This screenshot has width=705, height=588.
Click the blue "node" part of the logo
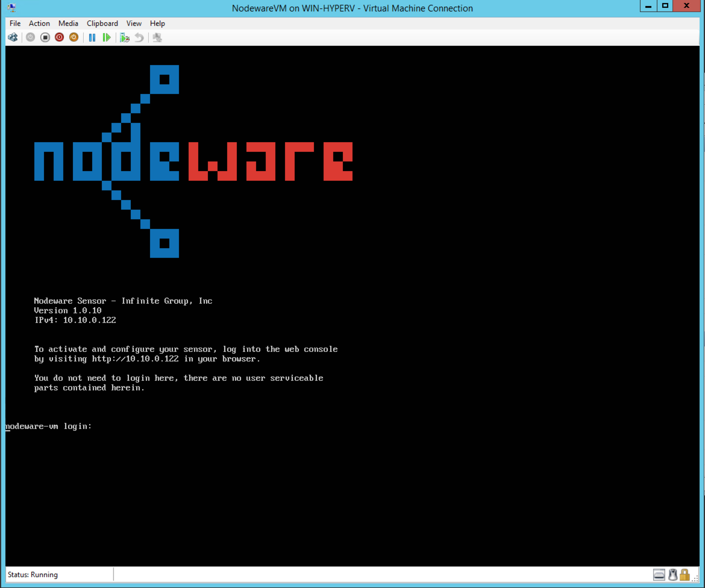click(x=106, y=161)
